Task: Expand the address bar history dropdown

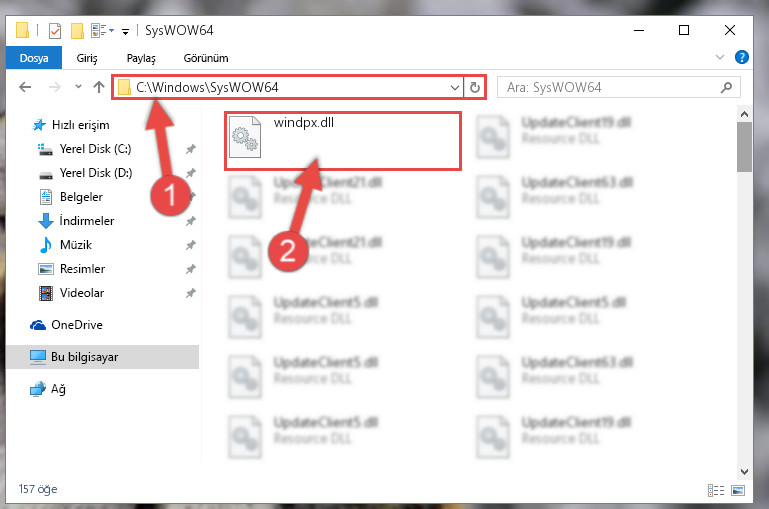Action: tap(455, 88)
